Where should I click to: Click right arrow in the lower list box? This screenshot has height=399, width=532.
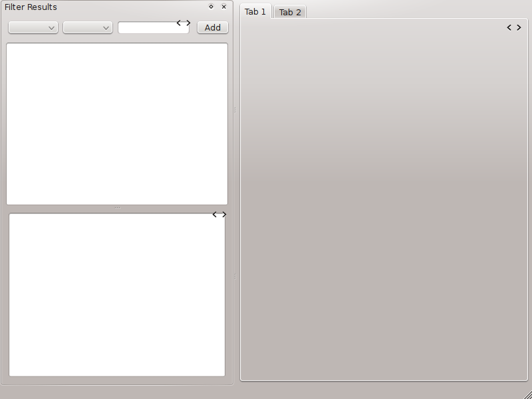(x=224, y=214)
